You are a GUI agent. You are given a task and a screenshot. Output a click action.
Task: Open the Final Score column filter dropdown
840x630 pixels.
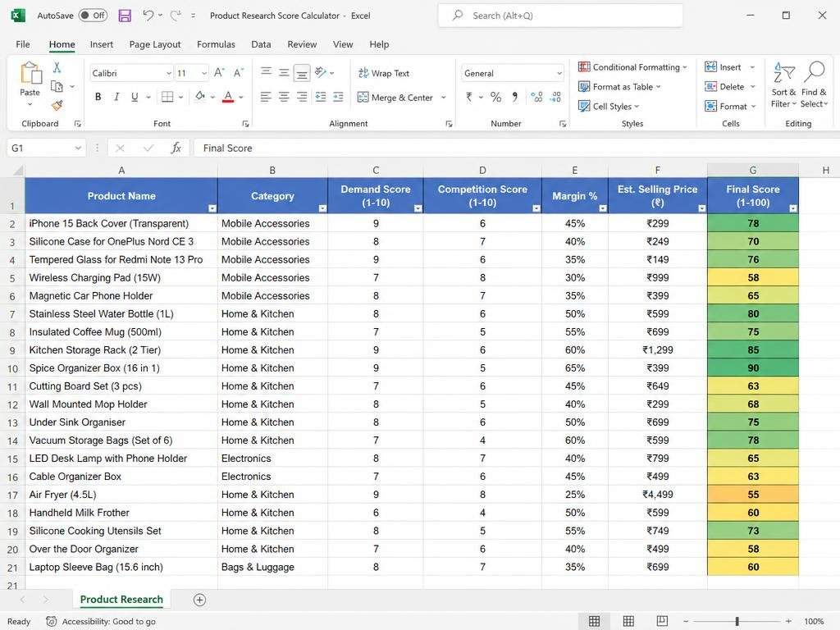(x=793, y=208)
